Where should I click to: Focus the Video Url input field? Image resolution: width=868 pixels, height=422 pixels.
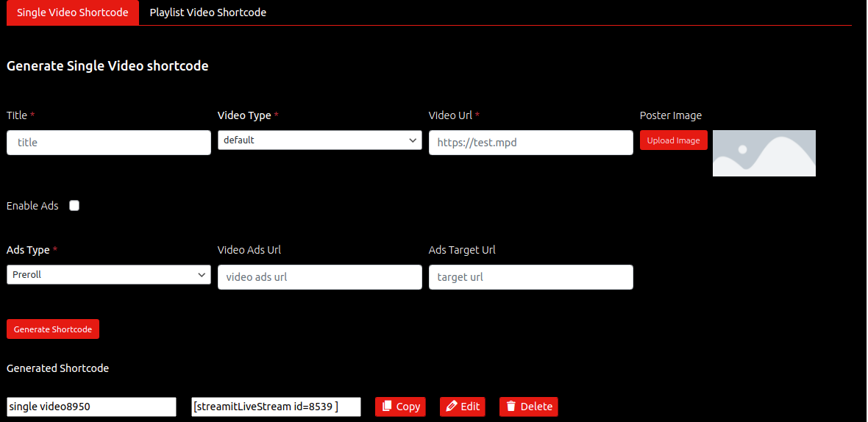531,143
